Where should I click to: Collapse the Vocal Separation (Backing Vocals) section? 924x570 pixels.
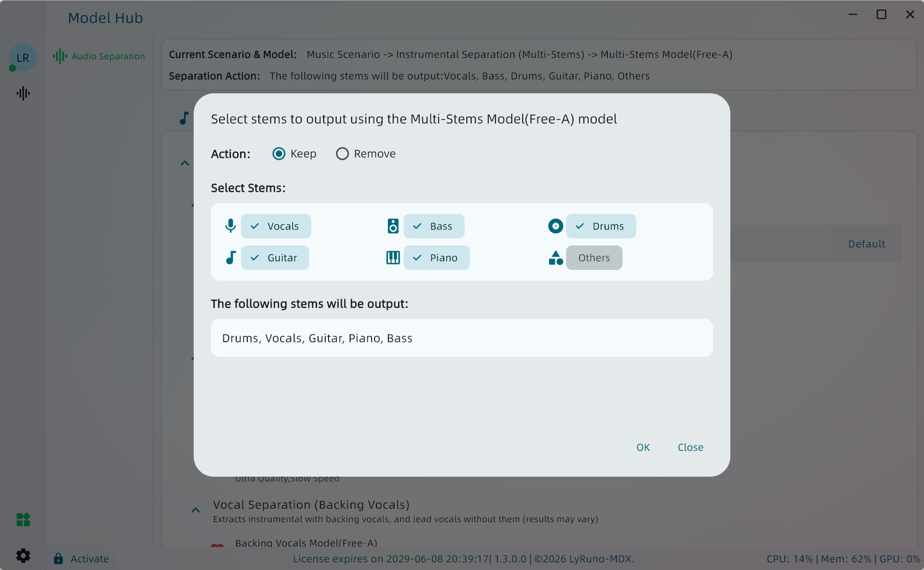coord(196,510)
